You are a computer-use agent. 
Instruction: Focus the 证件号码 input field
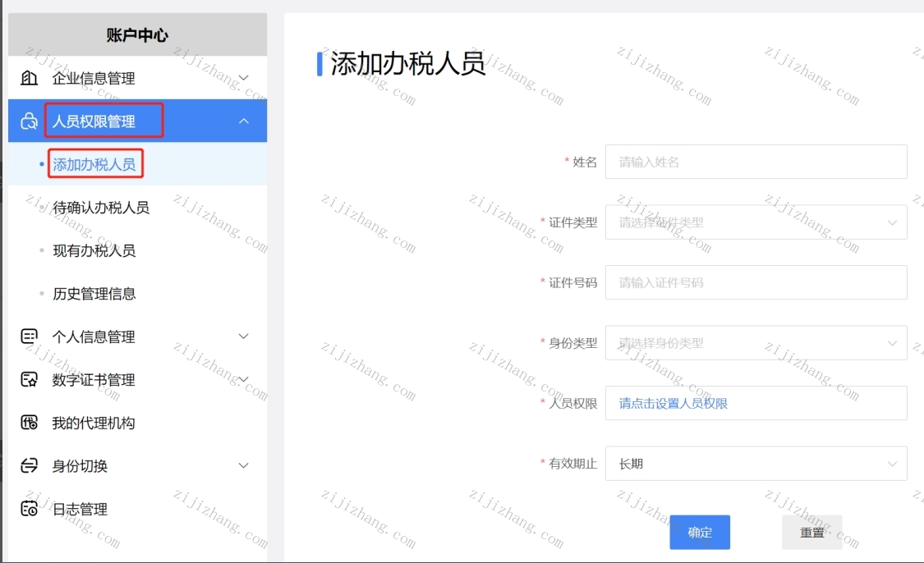756,282
